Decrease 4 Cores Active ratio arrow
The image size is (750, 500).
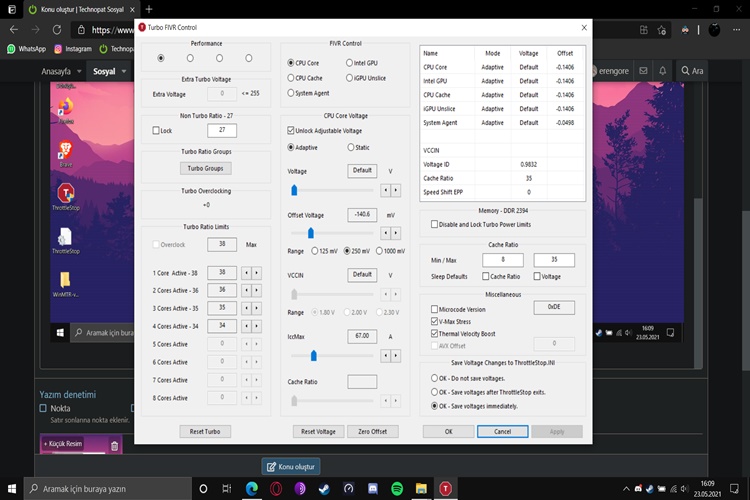246,326
